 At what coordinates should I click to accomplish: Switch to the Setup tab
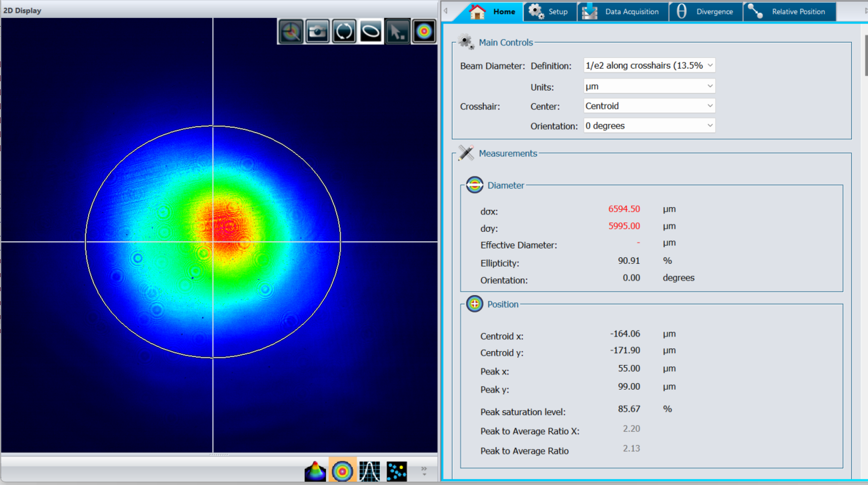(550, 12)
